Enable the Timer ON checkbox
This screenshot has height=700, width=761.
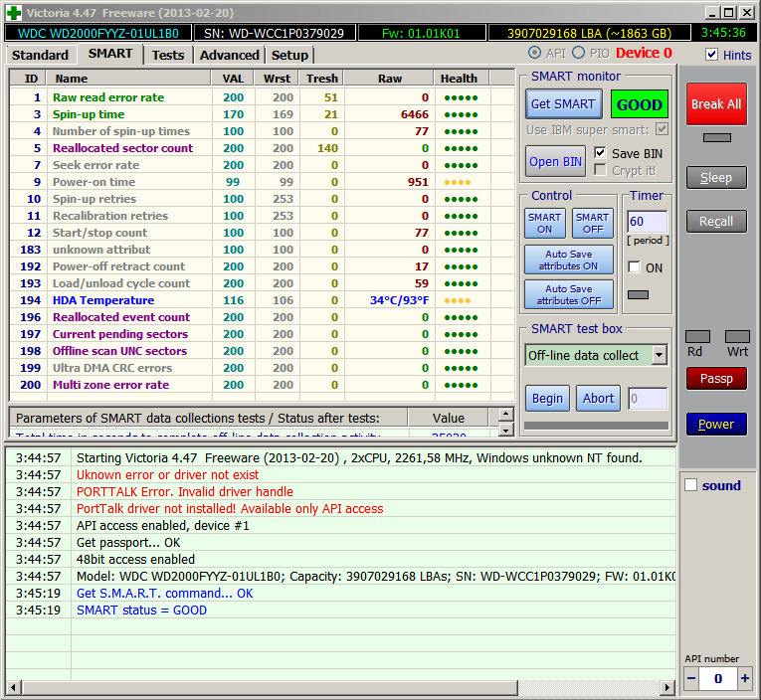(635, 267)
